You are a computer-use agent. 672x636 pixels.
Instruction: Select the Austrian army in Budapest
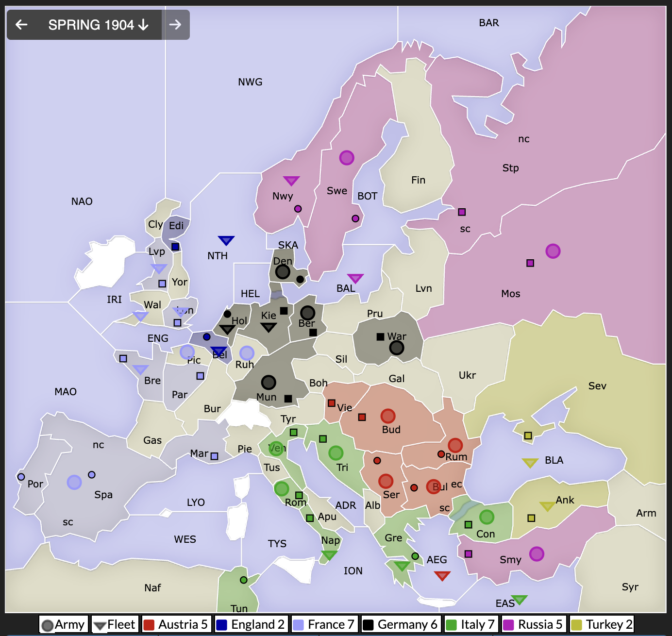click(388, 416)
